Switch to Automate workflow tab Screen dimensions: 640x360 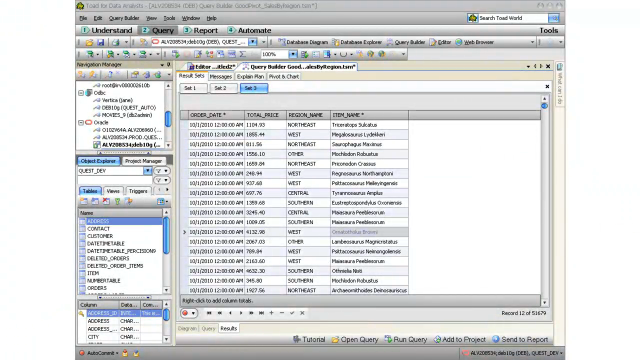pos(249,30)
